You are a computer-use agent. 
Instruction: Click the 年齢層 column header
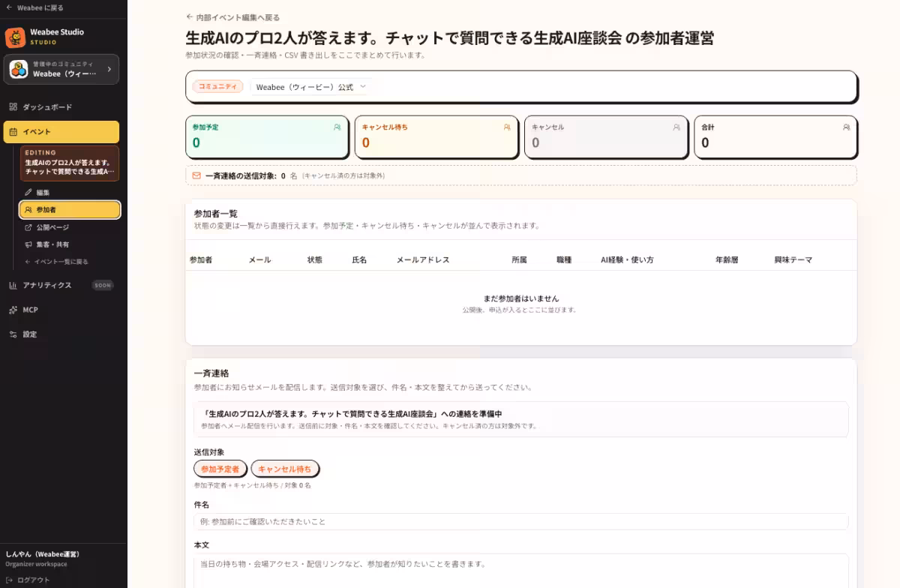[x=727, y=259]
